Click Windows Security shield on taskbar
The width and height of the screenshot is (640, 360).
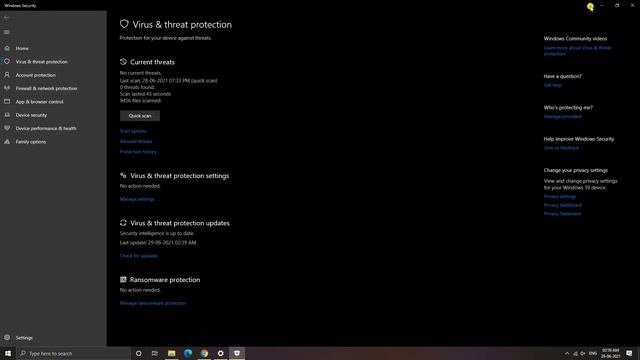click(x=237, y=353)
